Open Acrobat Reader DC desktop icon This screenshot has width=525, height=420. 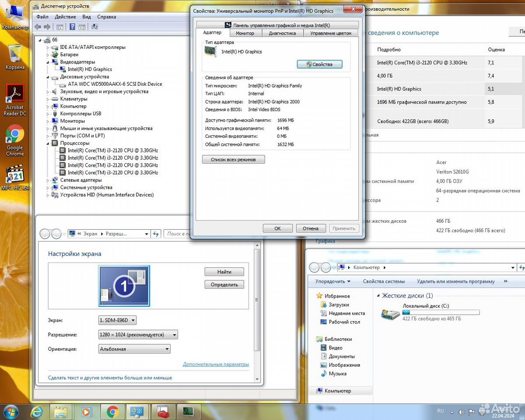tap(15, 101)
